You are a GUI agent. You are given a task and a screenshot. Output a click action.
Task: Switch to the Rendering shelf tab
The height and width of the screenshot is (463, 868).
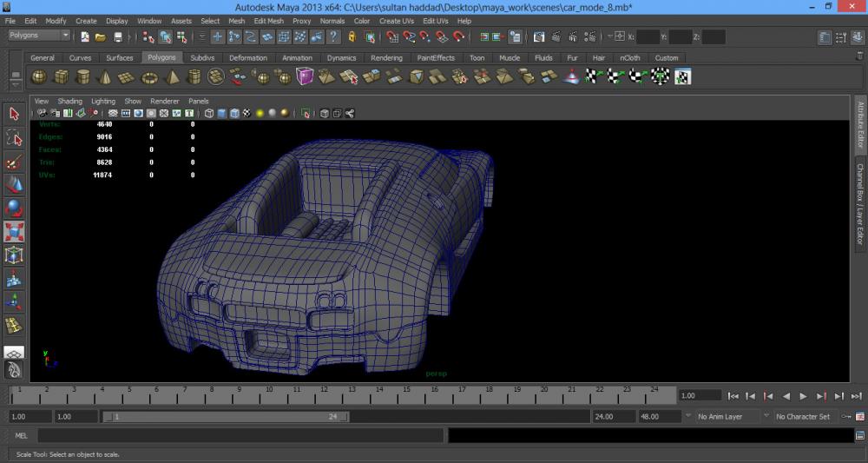click(x=386, y=58)
